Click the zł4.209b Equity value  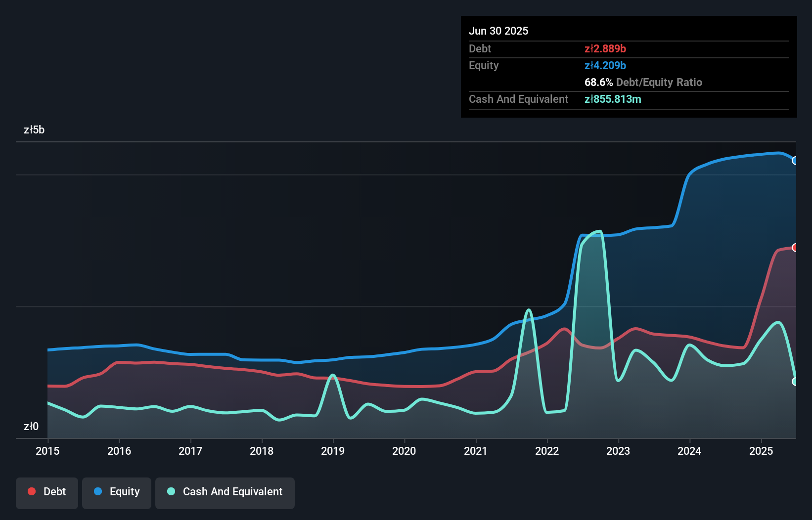(604, 65)
